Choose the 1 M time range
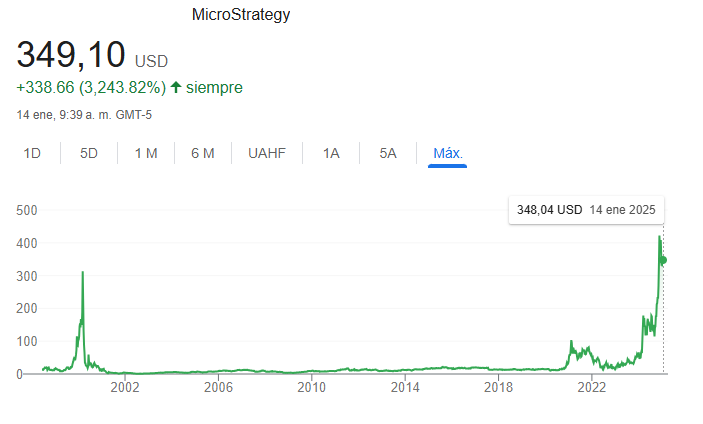 click(x=146, y=153)
